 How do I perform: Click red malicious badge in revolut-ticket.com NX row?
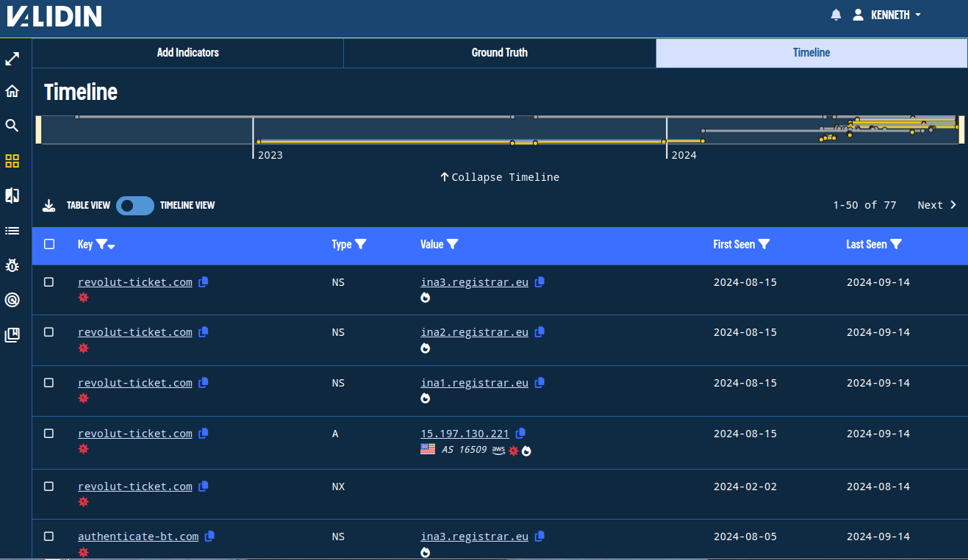83,501
